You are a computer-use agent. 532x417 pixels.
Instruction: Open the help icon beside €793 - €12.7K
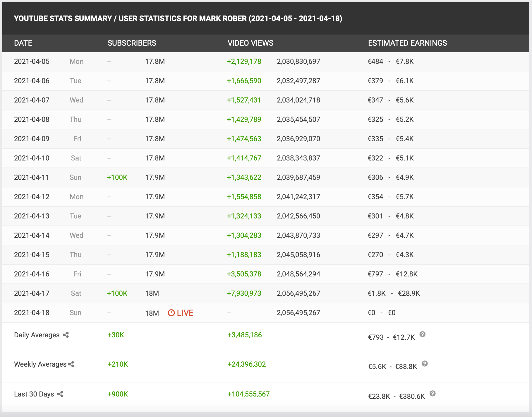tap(422, 334)
